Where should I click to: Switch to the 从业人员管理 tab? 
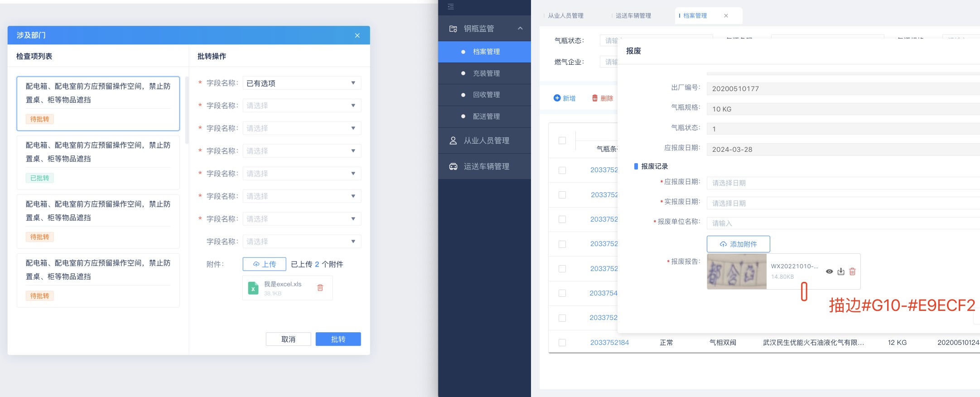pos(565,15)
